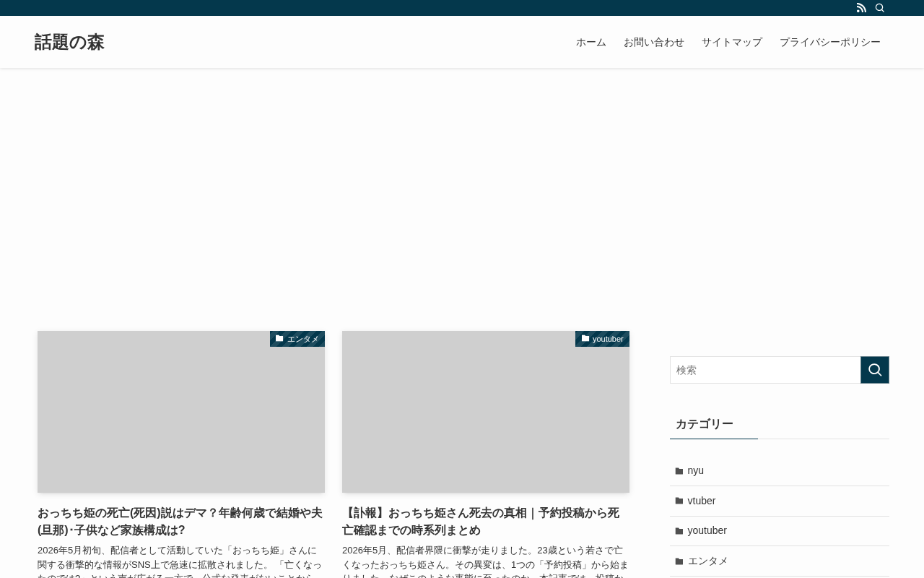Open the RSS feed icon
Screen dimensions: 924x578
point(861,8)
